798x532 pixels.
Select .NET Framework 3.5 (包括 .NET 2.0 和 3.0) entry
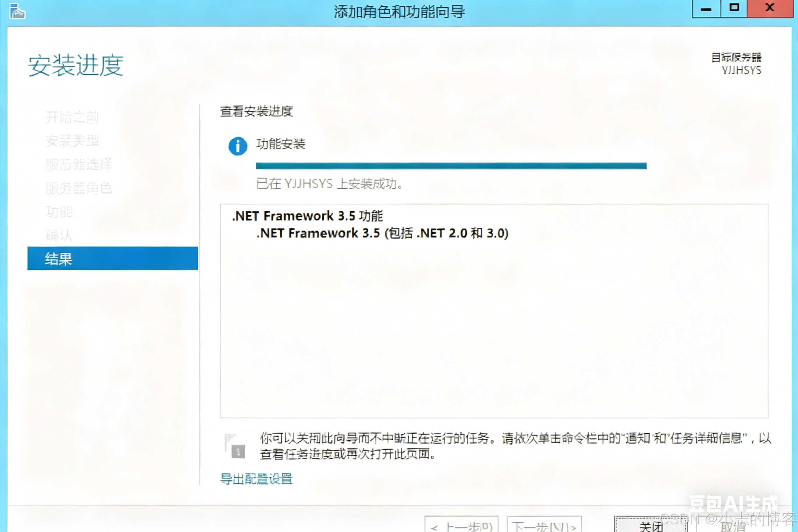pyautogui.click(x=382, y=234)
